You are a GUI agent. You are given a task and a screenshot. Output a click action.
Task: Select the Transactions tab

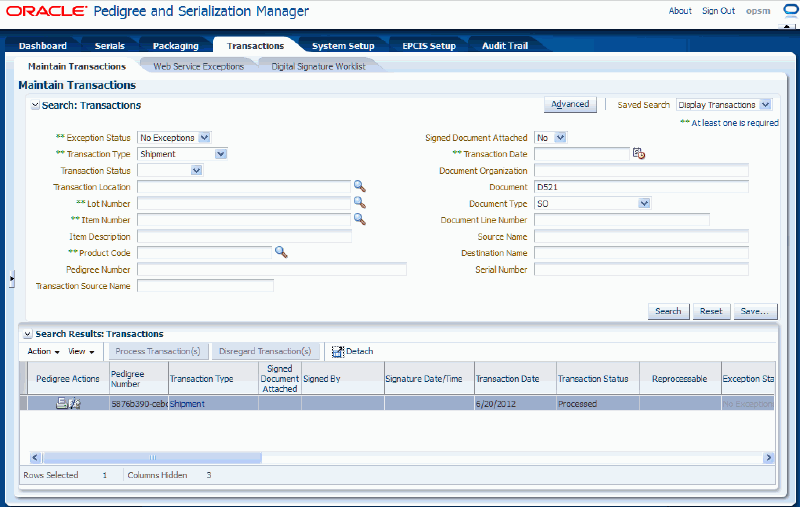(255, 46)
